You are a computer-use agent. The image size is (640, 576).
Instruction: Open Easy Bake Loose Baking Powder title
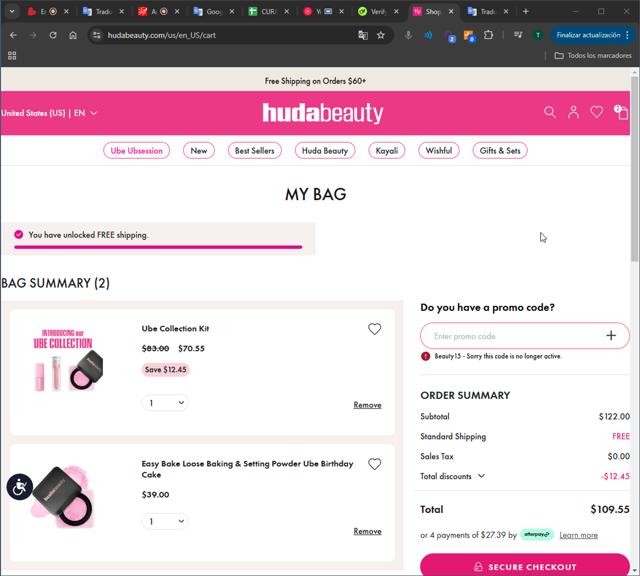point(247,469)
